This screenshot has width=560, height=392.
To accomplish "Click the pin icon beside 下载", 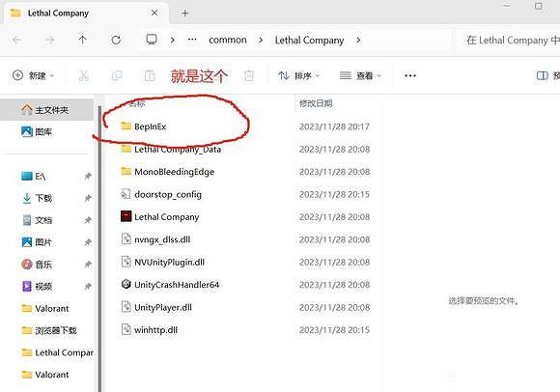I will click(x=88, y=198).
